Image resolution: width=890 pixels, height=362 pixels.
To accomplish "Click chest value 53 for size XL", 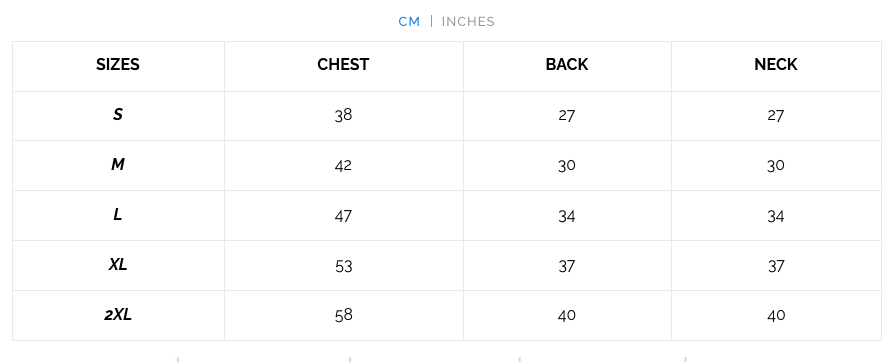I will [343, 266].
